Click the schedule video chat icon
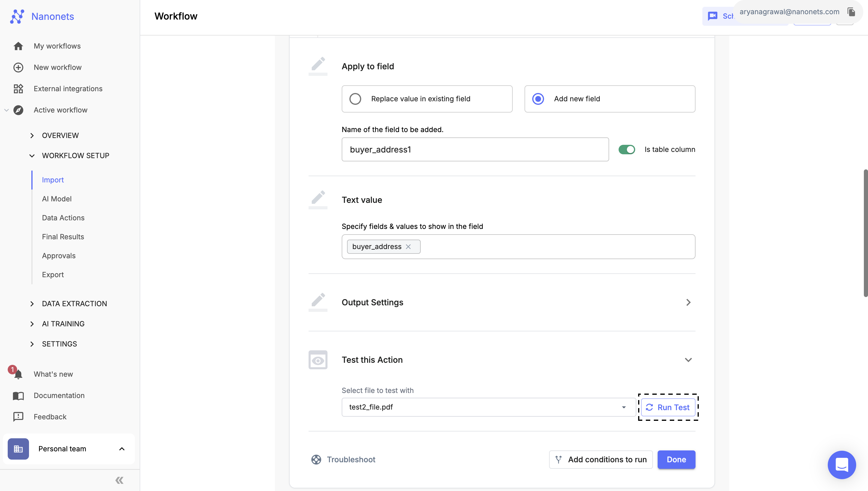 pos(713,16)
